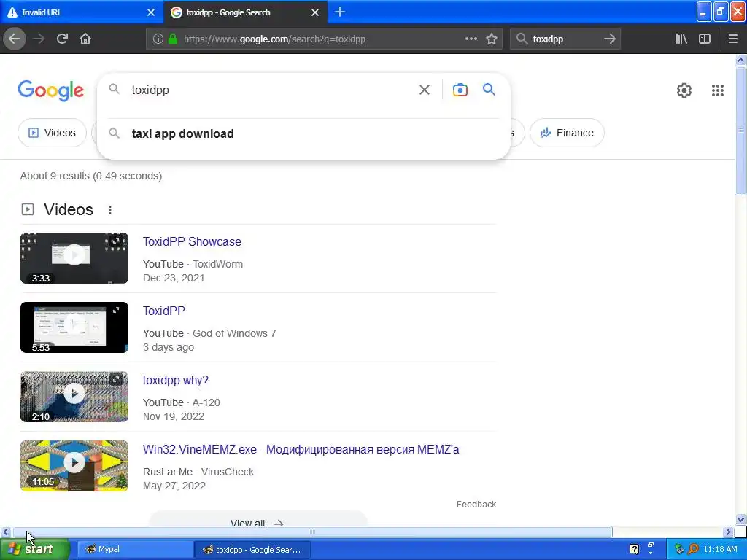Click the green secure padlock icon

pos(173,39)
